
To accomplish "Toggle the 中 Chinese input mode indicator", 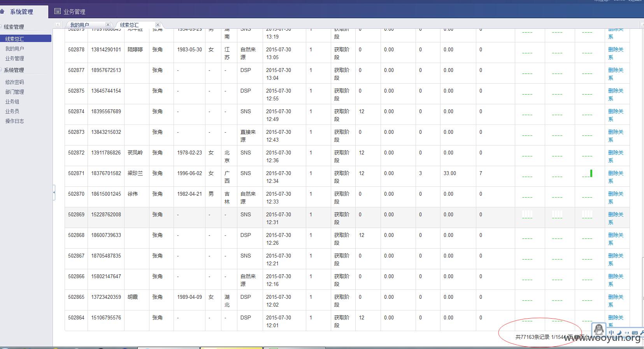I will (x=611, y=333).
